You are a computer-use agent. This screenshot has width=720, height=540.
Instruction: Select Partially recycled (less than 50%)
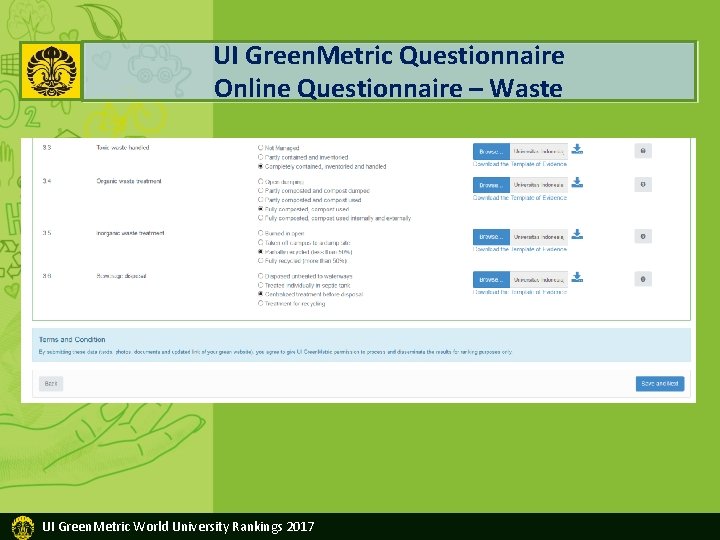[260, 252]
